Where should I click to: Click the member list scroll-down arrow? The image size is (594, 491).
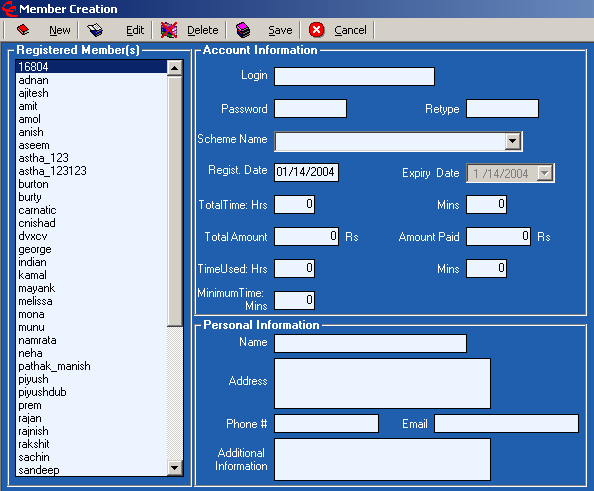coord(174,467)
